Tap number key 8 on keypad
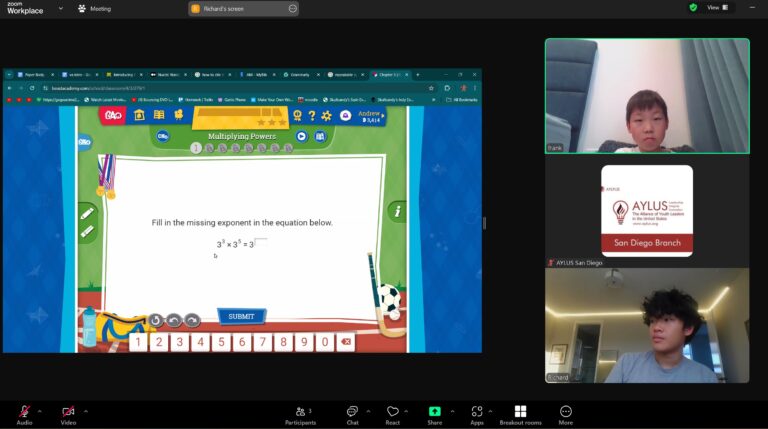768x429 pixels. pos(283,342)
